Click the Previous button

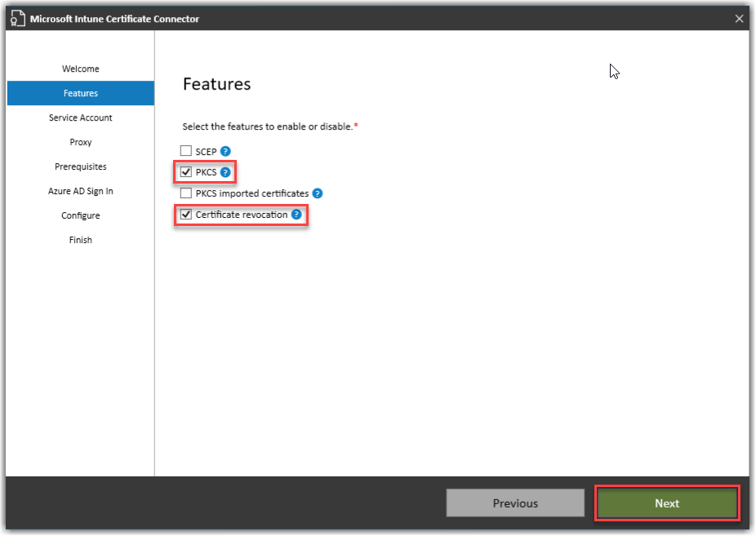(x=515, y=503)
